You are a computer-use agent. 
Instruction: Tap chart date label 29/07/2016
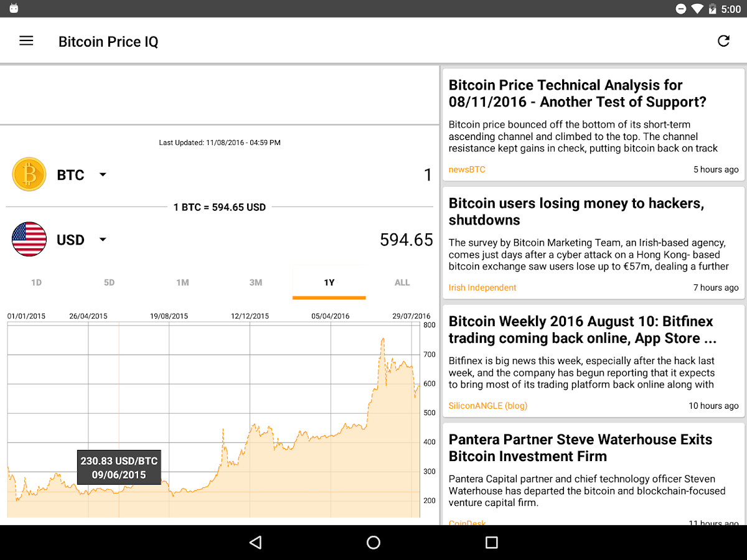point(411,316)
